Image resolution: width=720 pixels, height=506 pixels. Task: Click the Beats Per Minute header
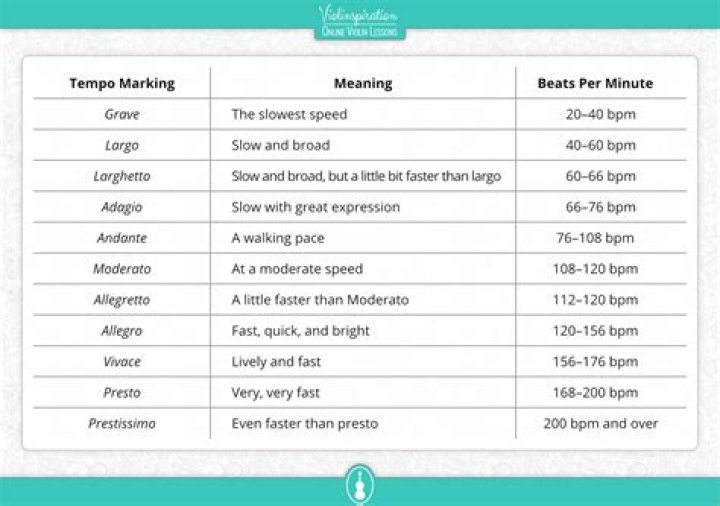coord(600,83)
